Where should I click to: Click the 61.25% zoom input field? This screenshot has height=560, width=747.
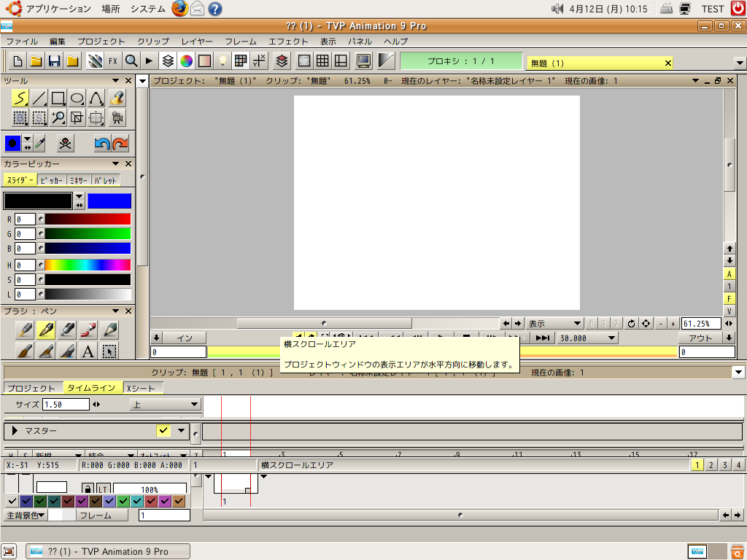pyautogui.click(x=701, y=324)
